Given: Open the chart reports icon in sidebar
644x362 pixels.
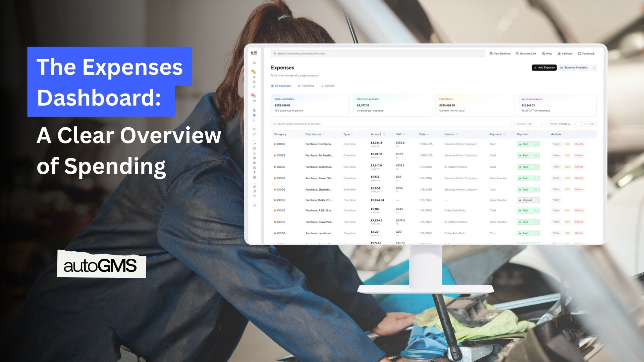Looking at the screenshot, I should (x=254, y=120).
